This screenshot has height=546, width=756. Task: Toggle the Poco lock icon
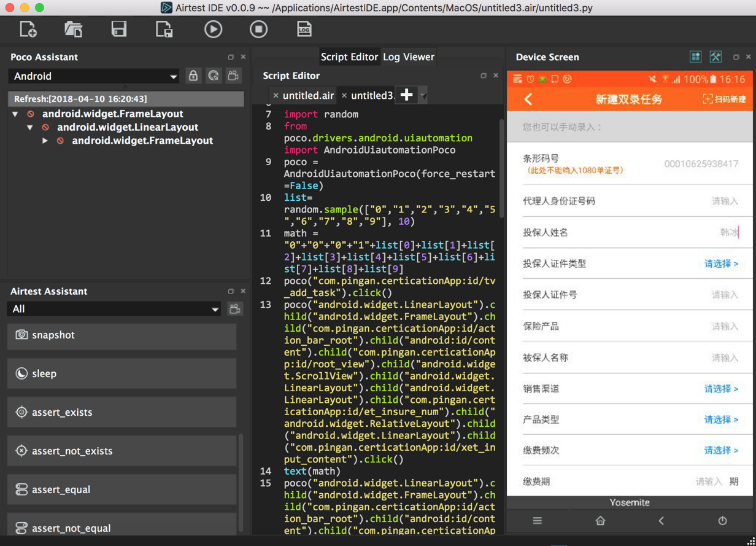pyautogui.click(x=193, y=76)
